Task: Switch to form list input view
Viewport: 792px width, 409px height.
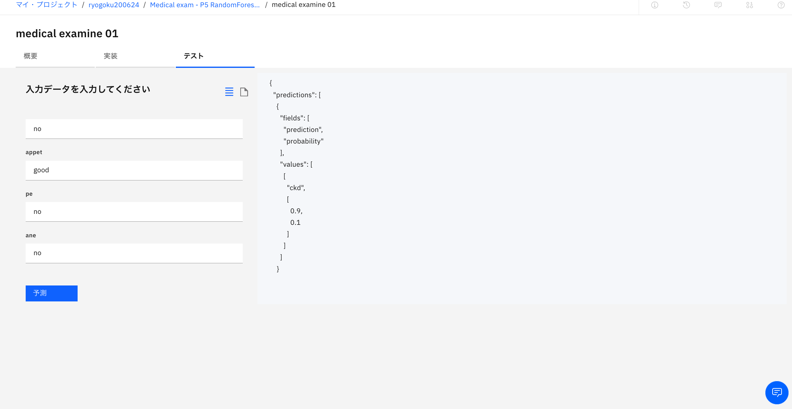Action: click(229, 92)
